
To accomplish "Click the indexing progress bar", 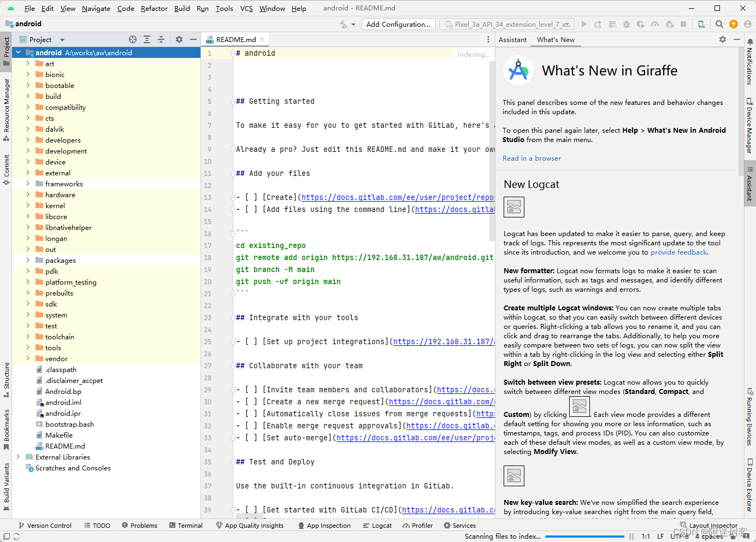I will click(x=584, y=537).
